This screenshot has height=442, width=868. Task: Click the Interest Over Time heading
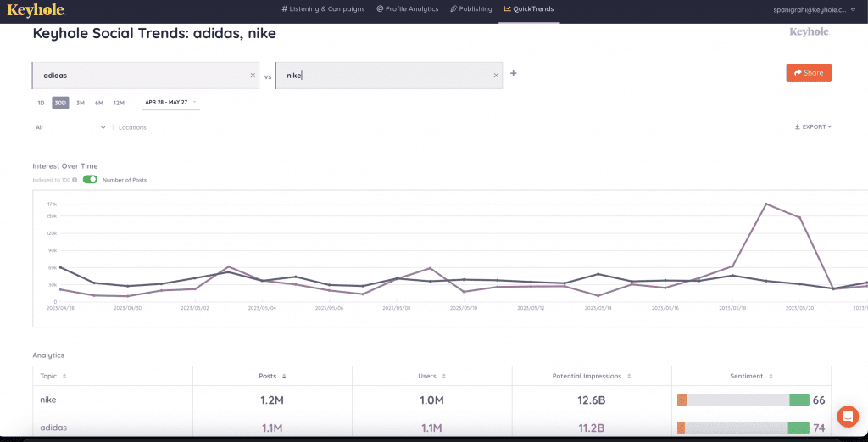[x=65, y=166]
